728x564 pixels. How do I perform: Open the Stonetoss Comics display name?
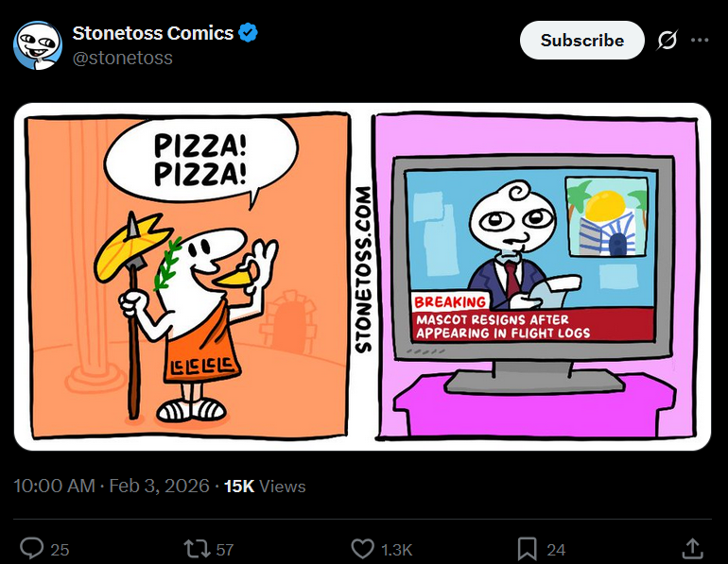pyautogui.click(x=153, y=33)
